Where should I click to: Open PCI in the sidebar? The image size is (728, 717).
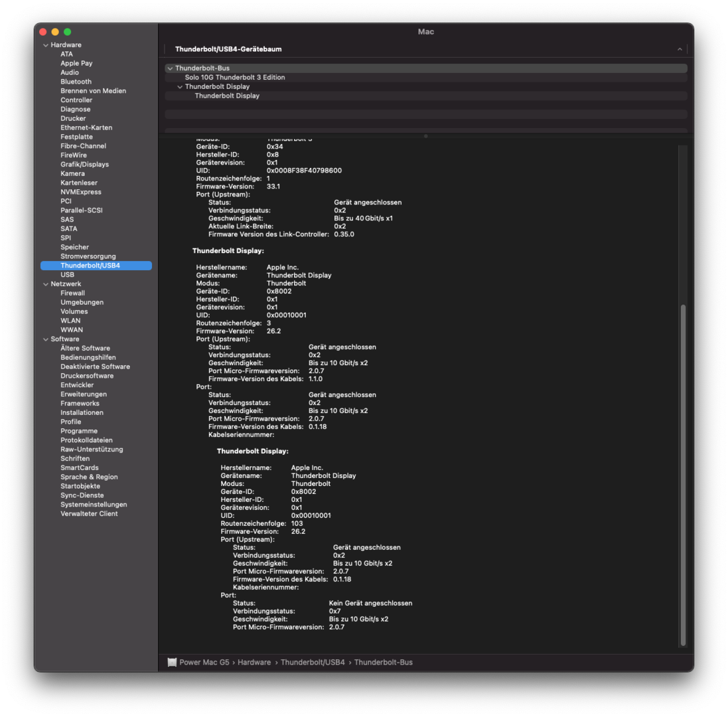tap(66, 201)
